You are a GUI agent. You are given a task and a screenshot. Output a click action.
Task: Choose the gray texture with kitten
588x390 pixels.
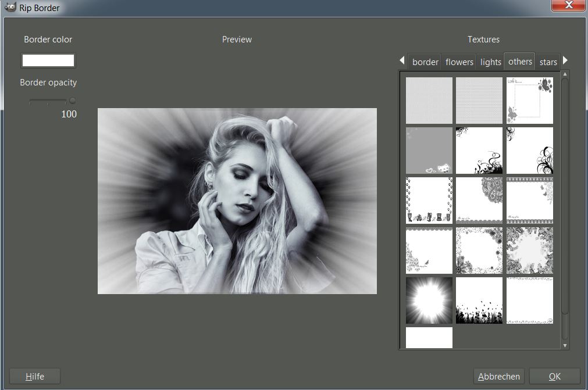tap(429, 150)
